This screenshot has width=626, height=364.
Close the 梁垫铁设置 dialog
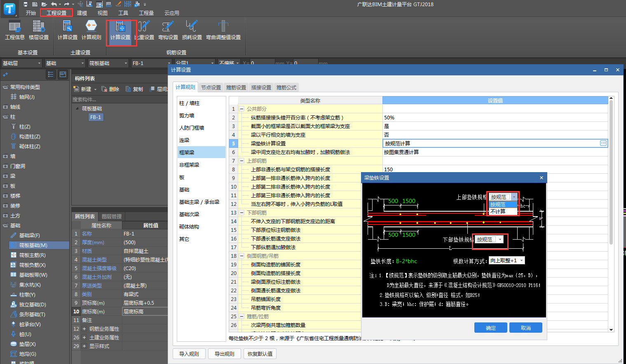542,177
